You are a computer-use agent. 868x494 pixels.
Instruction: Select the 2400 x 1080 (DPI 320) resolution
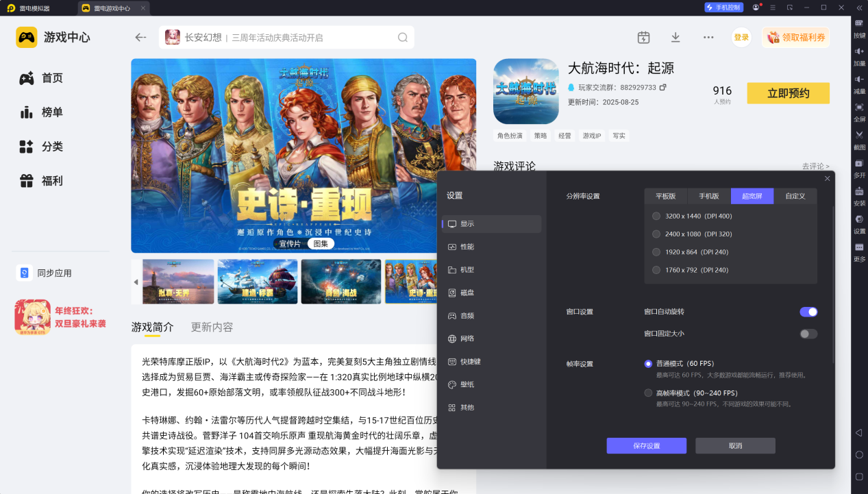[x=692, y=234]
